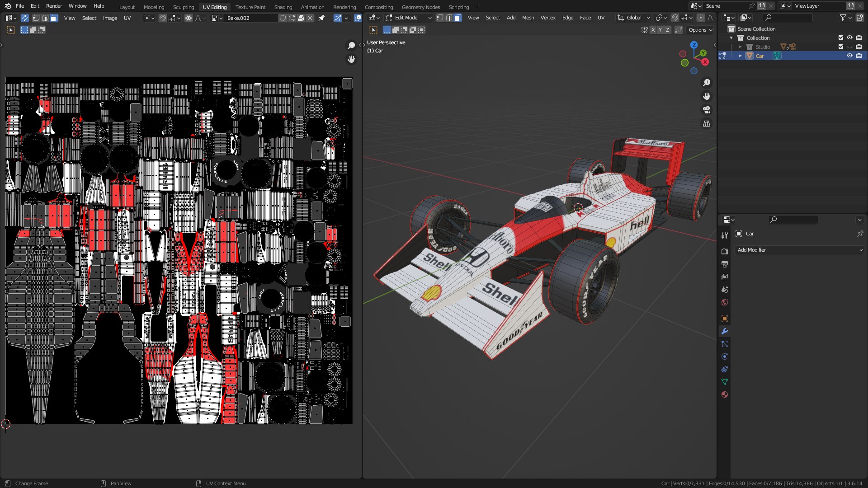The height and width of the screenshot is (488, 868).
Task: Expand the Car object tree
Action: (x=740, y=56)
